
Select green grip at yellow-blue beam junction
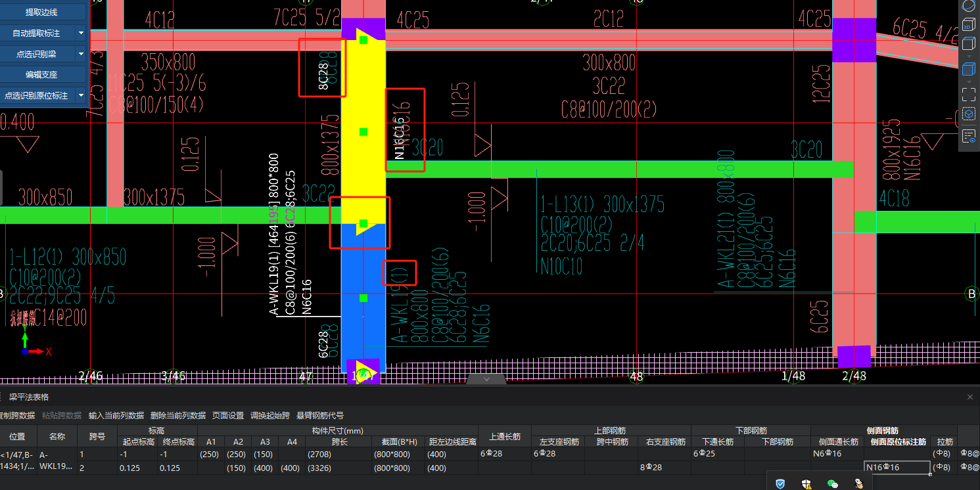(363, 223)
